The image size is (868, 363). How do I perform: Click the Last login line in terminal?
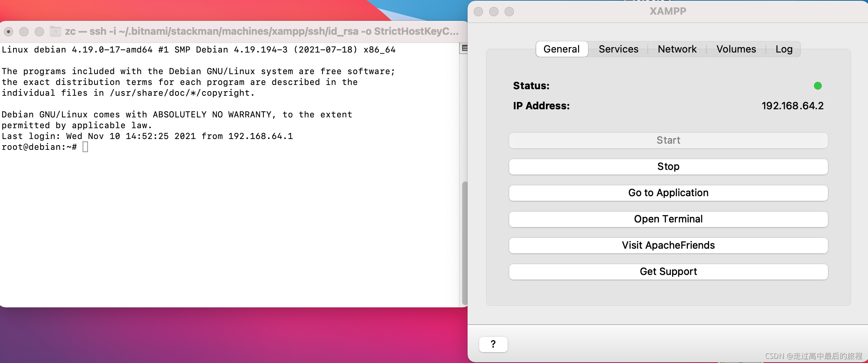147,136
